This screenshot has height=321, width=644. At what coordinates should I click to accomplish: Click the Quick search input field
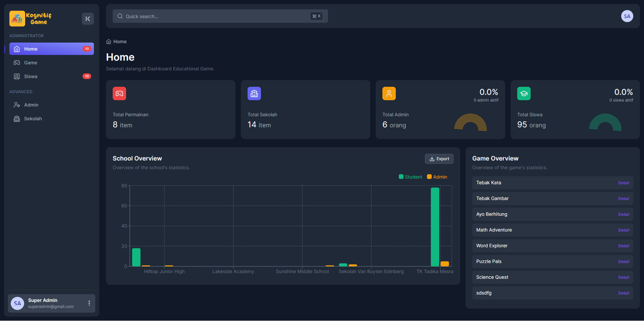pyautogui.click(x=220, y=16)
